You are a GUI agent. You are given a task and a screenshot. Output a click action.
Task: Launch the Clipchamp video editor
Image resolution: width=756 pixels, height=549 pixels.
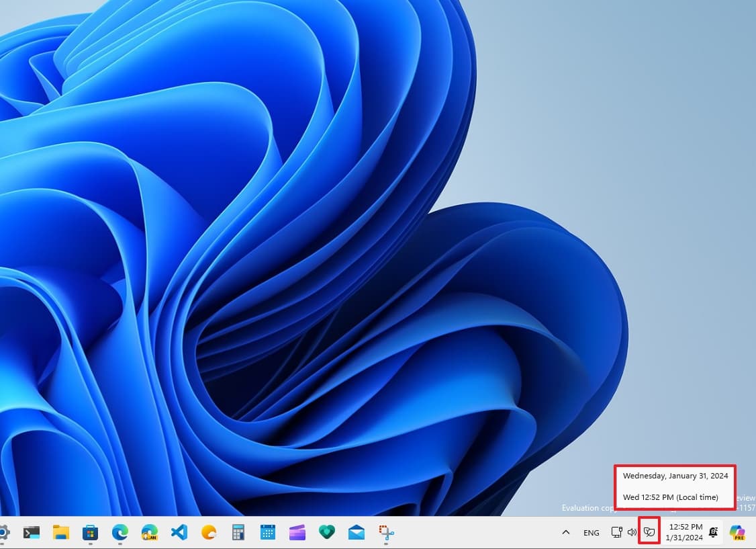click(297, 532)
